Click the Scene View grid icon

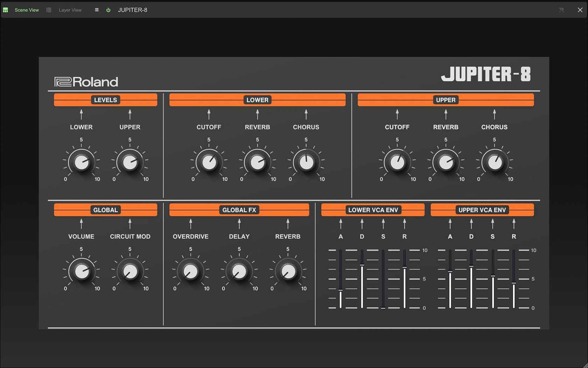pos(5,10)
